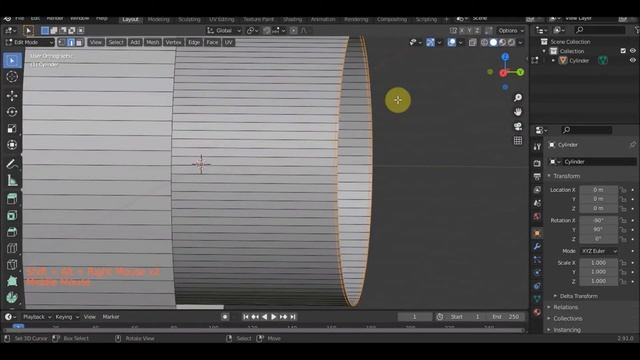Toggle proportional editing
Viewport: 640px width, 360px height.
pos(293,31)
